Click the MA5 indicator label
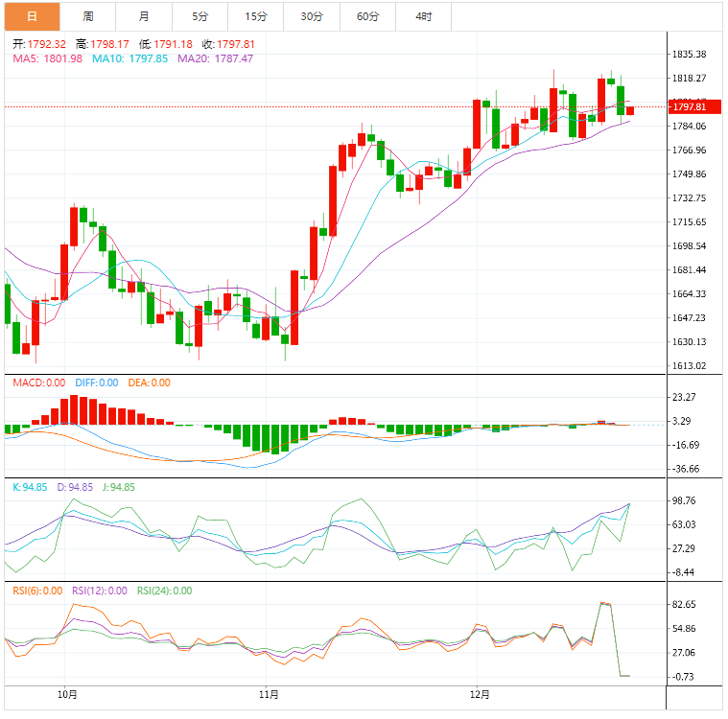The height and width of the screenshot is (719, 728). pos(47,58)
